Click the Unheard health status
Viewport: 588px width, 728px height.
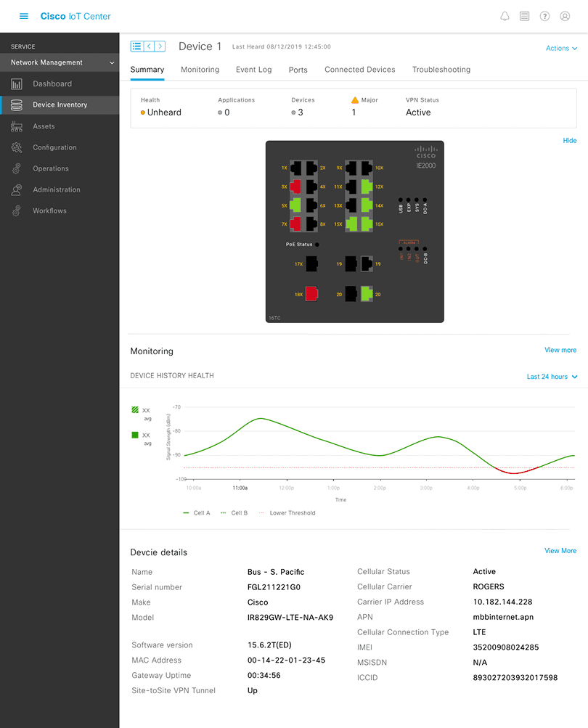tap(160, 113)
